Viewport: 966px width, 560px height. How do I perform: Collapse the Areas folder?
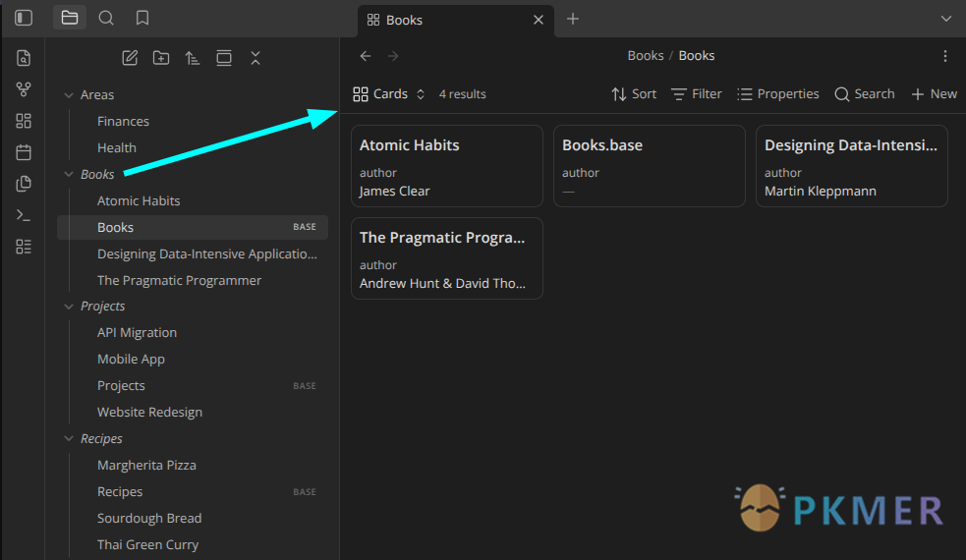click(x=69, y=95)
